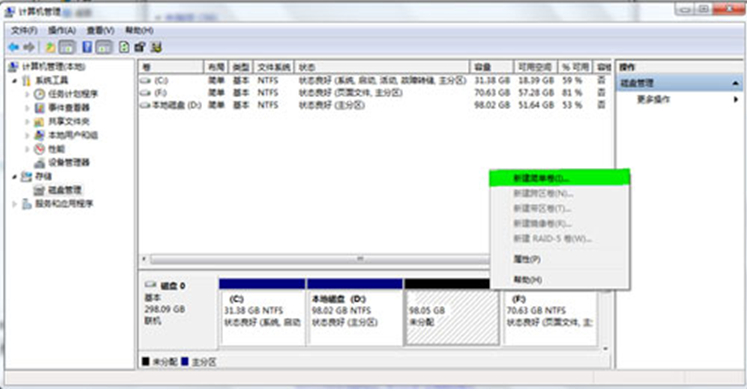Image resolution: width=747 pixels, height=391 pixels.
Task: Open the 操作(A) menu
Action: tap(62, 30)
